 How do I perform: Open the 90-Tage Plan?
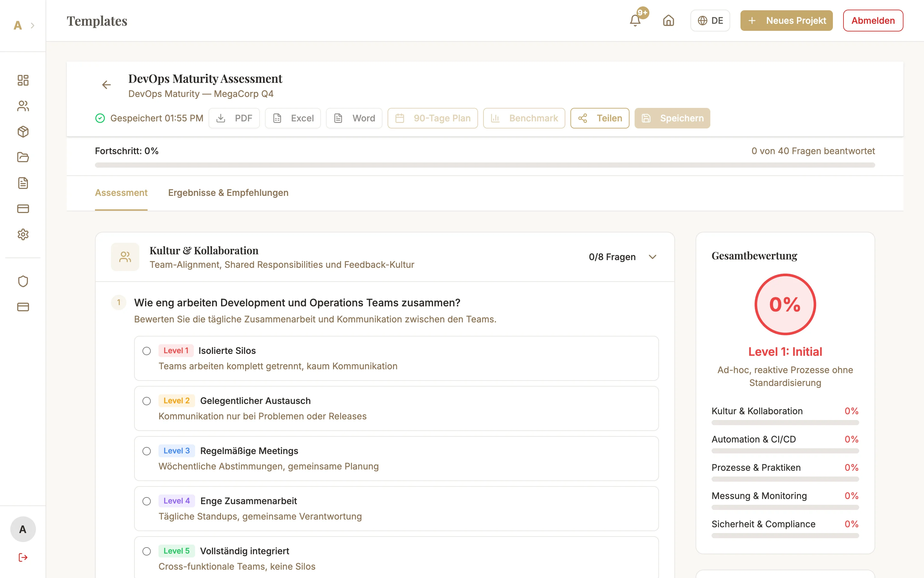tap(432, 118)
